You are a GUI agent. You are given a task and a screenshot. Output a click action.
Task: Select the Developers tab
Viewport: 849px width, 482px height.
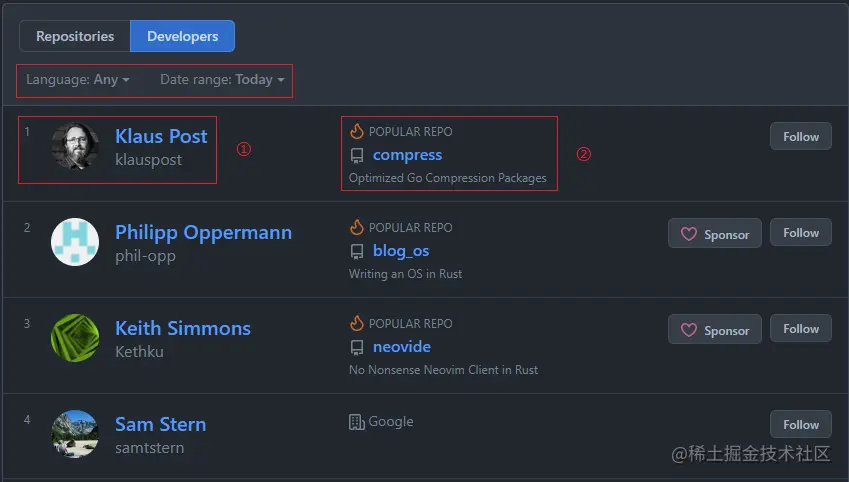(182, 36)
